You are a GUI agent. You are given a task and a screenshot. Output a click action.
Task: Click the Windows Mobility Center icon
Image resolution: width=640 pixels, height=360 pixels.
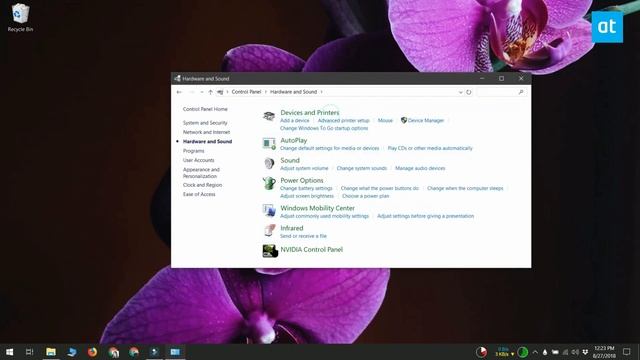(269, 211)
